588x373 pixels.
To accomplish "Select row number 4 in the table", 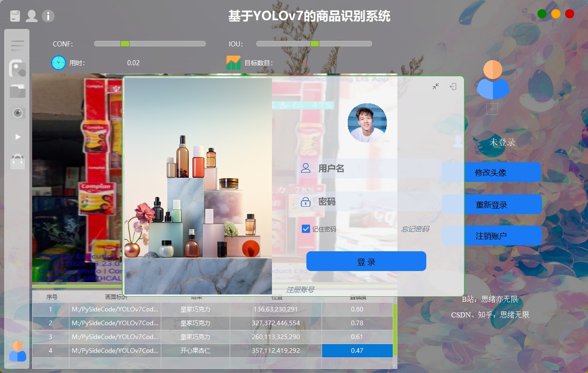I will click(51, 350).
